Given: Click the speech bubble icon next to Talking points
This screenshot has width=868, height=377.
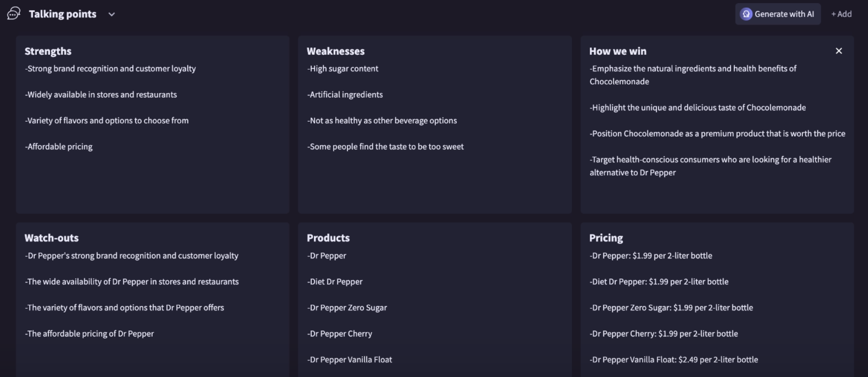Looking at the screenshot, I should 12,14.
